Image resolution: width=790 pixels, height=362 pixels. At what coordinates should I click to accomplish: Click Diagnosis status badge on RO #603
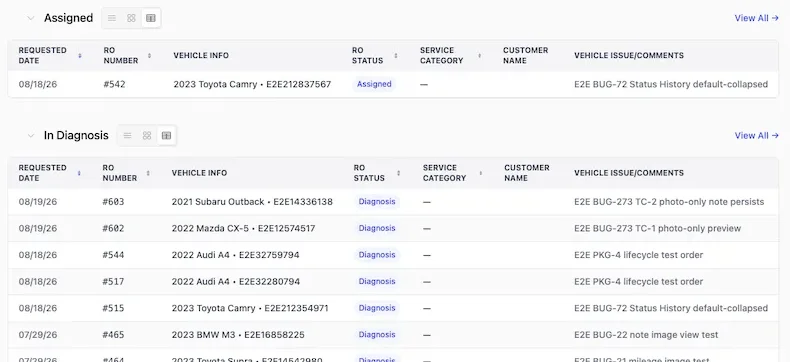[377, 201]
